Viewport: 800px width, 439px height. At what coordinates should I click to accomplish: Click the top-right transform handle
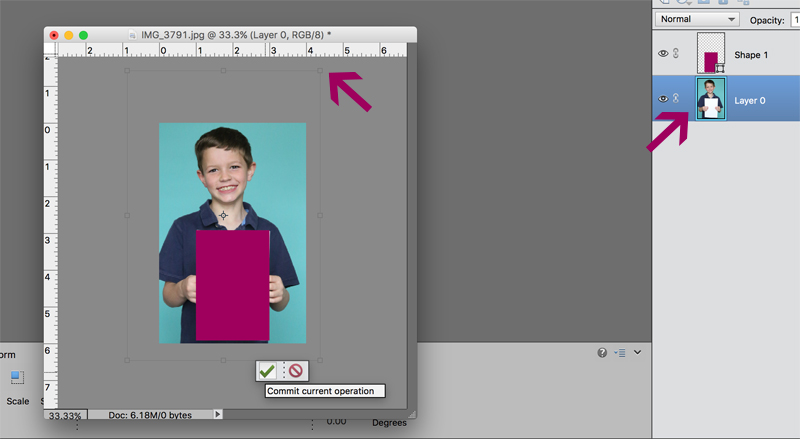coord(320,71)
